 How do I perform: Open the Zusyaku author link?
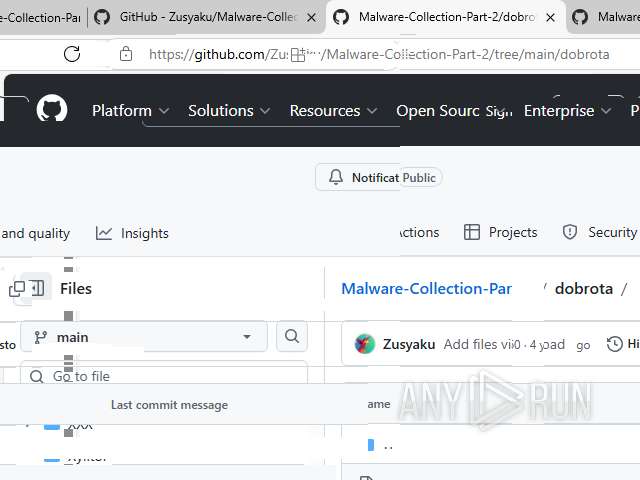[409, 344]
